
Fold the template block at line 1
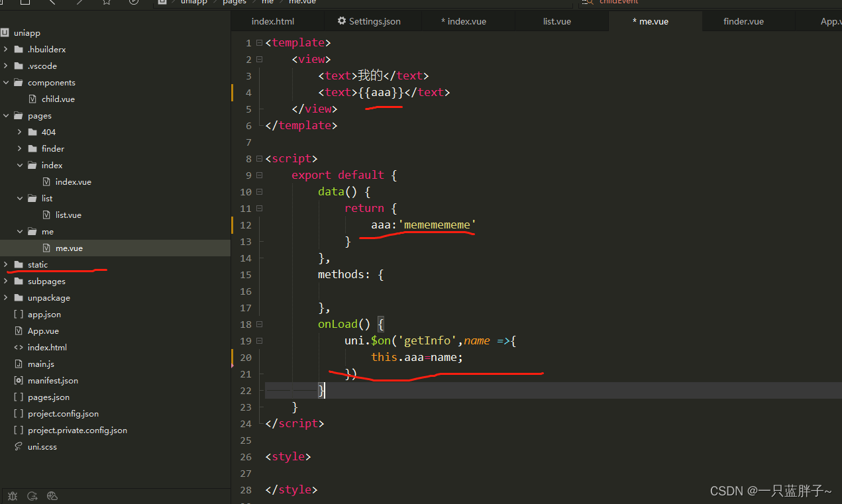pos(259,43)
